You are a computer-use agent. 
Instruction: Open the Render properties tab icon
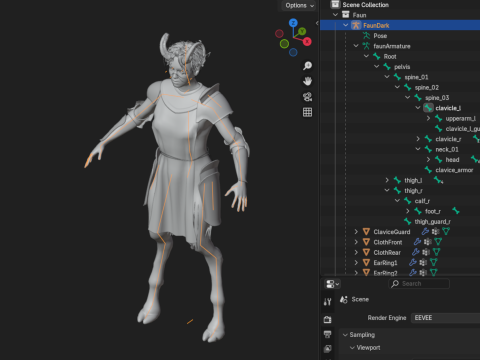pos(327,320)
